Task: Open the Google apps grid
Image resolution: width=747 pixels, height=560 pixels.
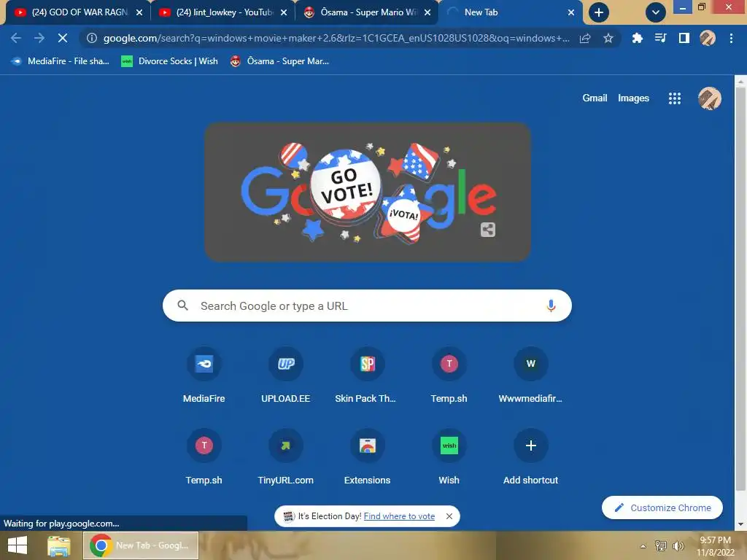Action: (674, 98)
